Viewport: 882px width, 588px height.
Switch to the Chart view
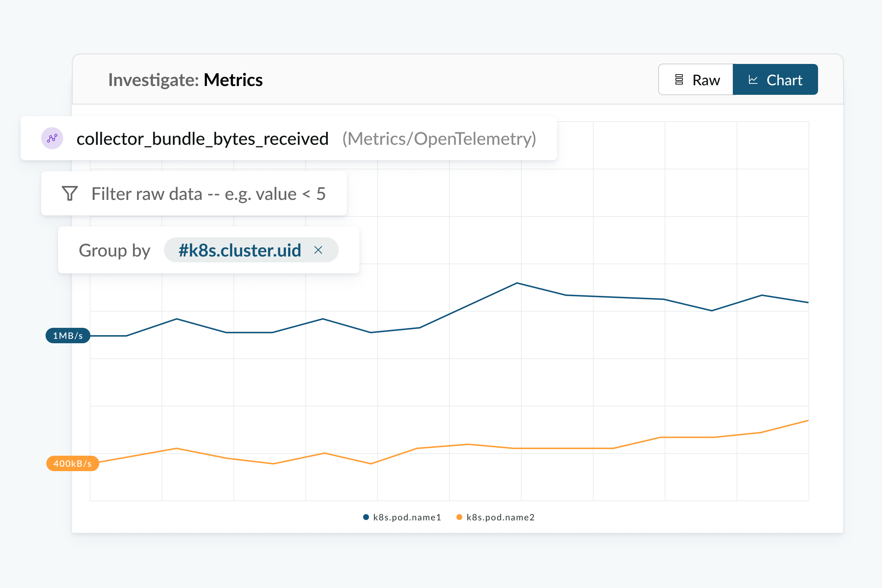pos(775,79)
